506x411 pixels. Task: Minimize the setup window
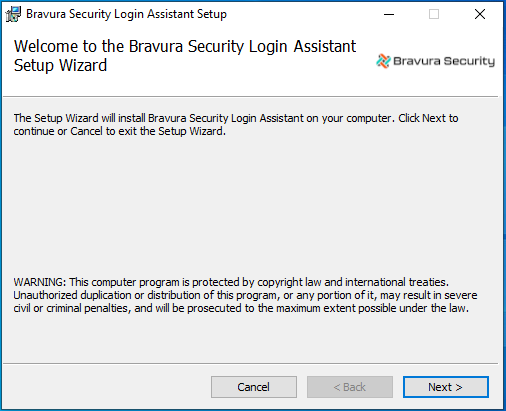389,14
